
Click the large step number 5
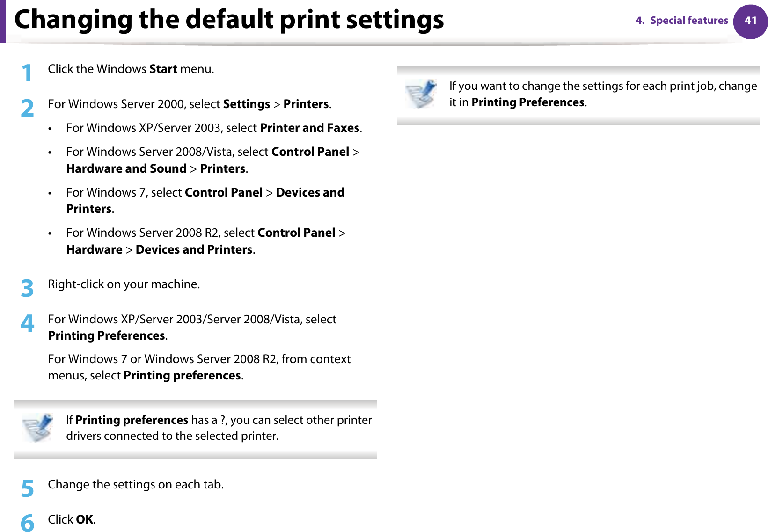28,488
